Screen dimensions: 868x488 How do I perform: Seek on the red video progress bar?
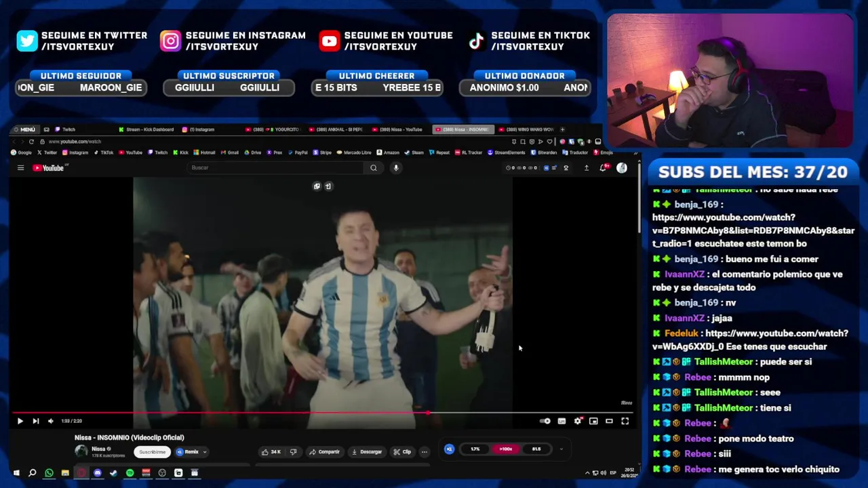[x=322, y=412]
